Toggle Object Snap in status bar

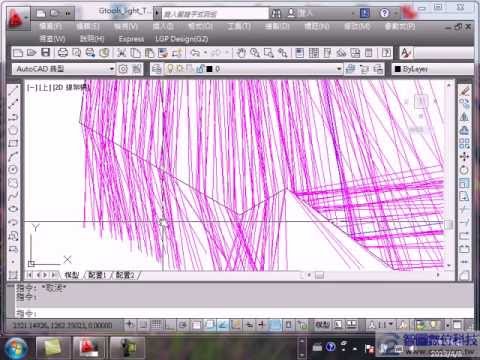[x=196, y=324]
